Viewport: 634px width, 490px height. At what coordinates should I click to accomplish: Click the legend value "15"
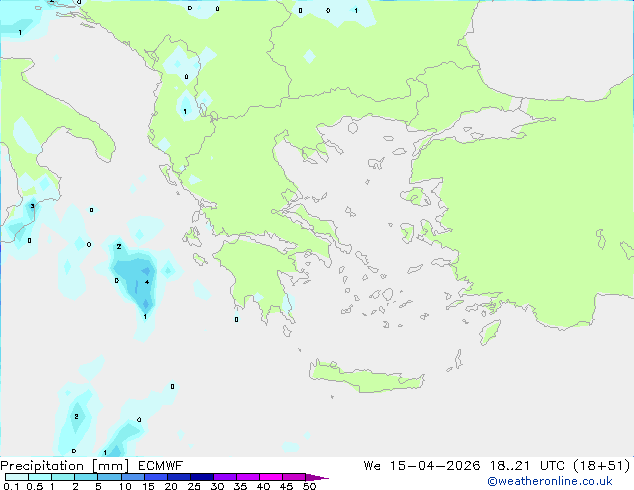pyautogui.click(x=148, y=486)
